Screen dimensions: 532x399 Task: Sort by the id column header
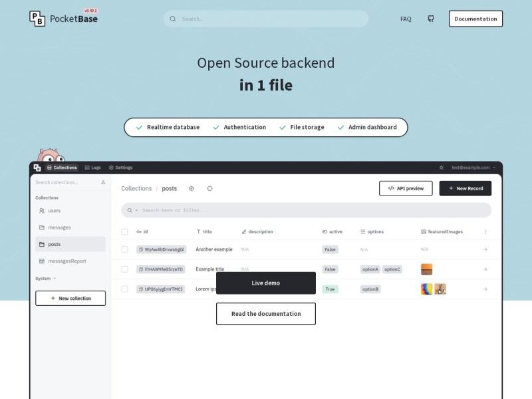(142, 231)
